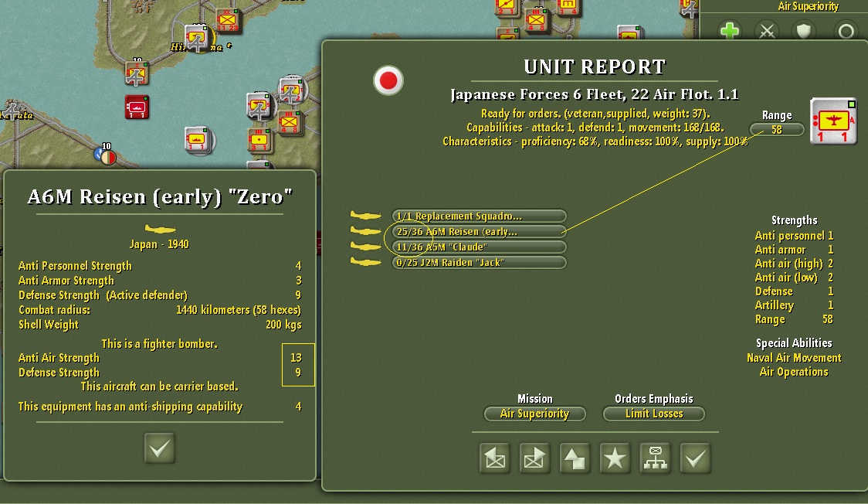The image size is (868, 504).
Task: Click the Japanese flag emblem in Unit Report
Action: pyautogui.click(x=388, y=81)
